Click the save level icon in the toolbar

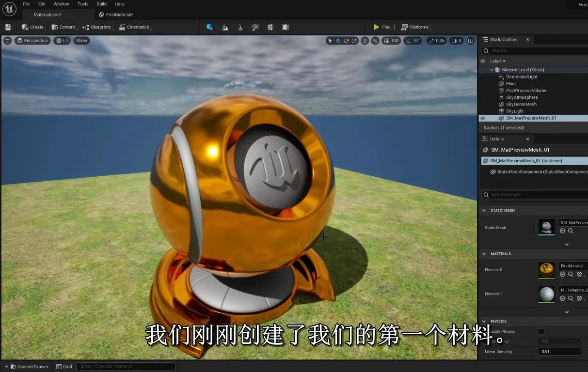[x=7, y=27]
